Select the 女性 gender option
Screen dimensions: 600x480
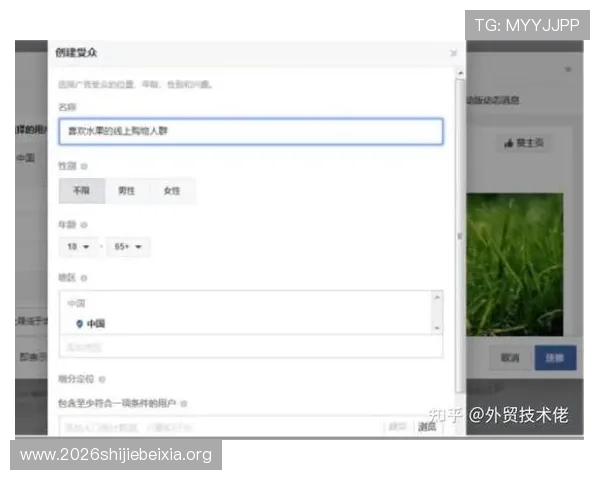point(172,191)
